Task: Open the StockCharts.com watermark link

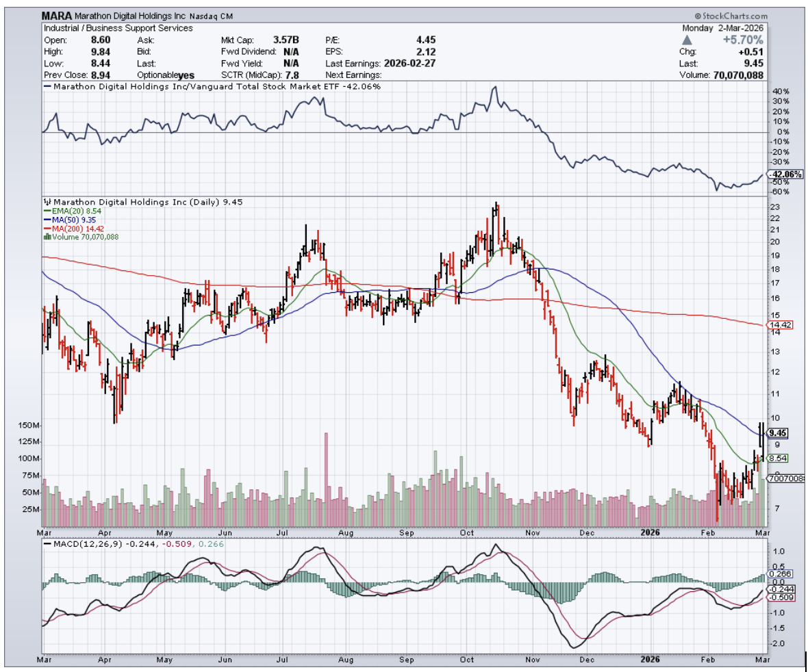Action: pos(731,16)
